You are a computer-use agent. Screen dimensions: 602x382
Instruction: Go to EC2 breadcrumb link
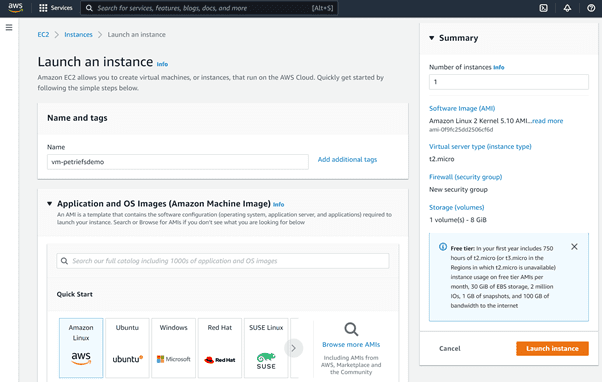tap(43, 35)
